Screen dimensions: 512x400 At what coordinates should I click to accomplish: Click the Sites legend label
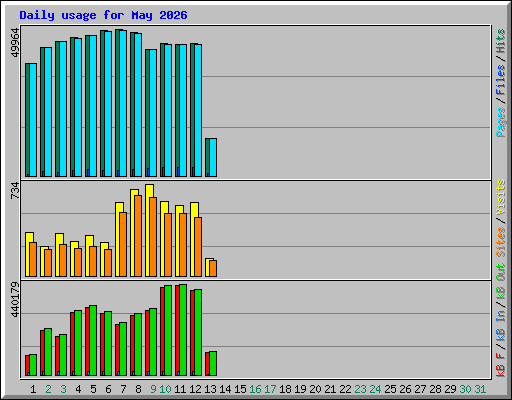click(501, 242)
